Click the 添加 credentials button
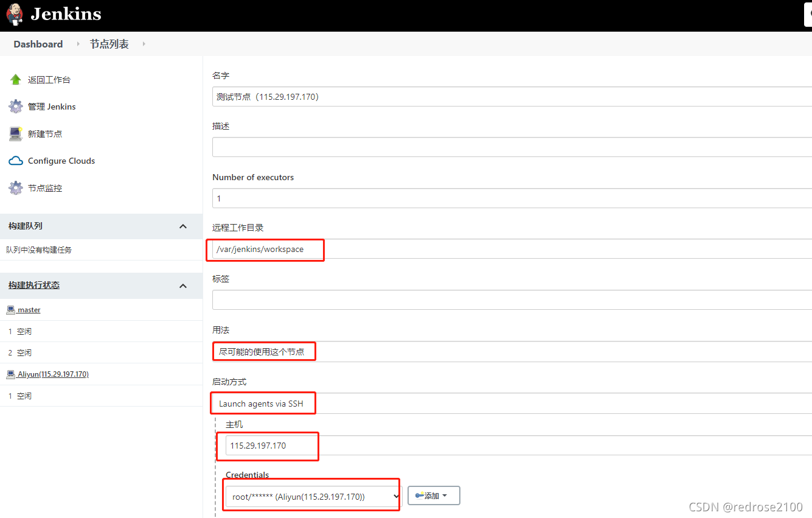The width and height of the screenshot is (812, 518). (434, 496)
